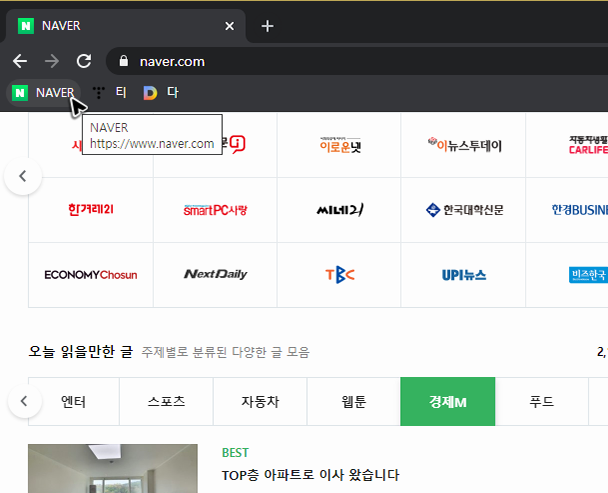Open the UPI뉴스 publisher logo
This screenshot has width=608, height=493.
point(464,275)
